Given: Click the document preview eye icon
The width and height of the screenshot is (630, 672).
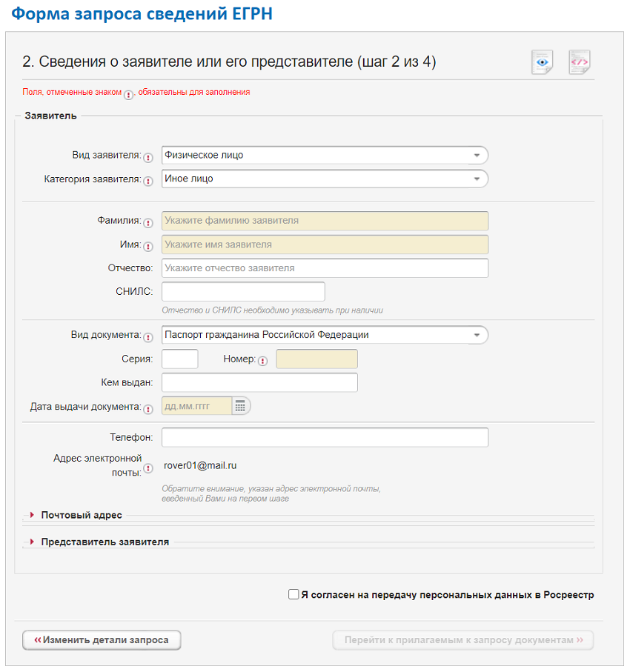Looking at the screenshot, I should [x=543, y=62].
